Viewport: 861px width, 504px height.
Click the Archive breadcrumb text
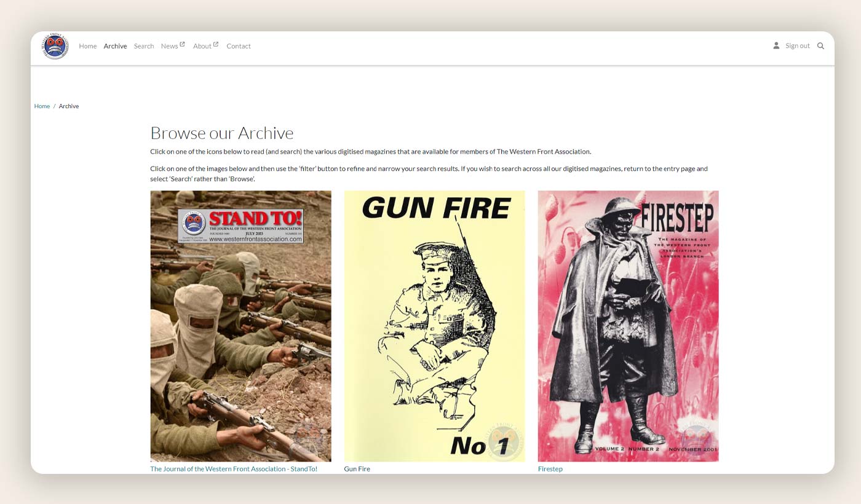coord(69,106)
